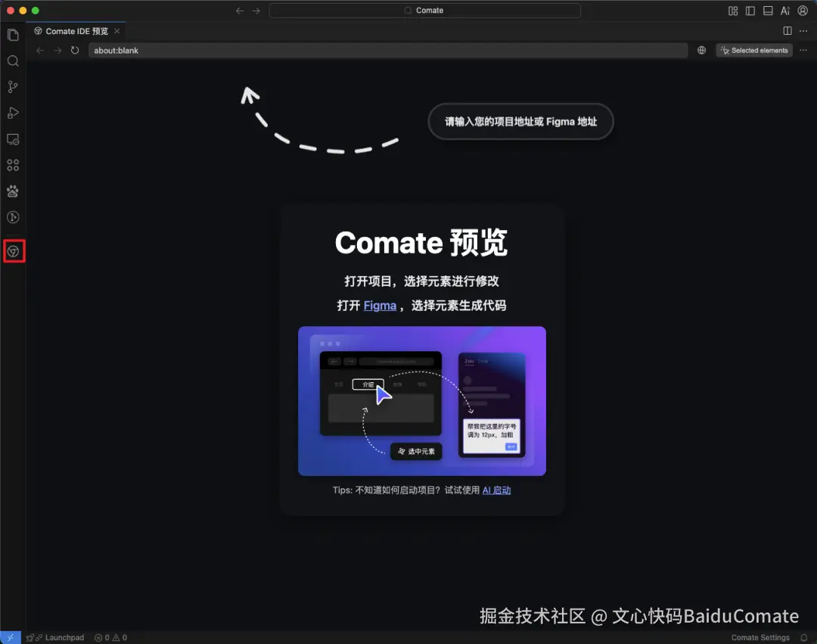817x644 pixels.
Task: Open the Source Control view
Action: pos(13,87)
